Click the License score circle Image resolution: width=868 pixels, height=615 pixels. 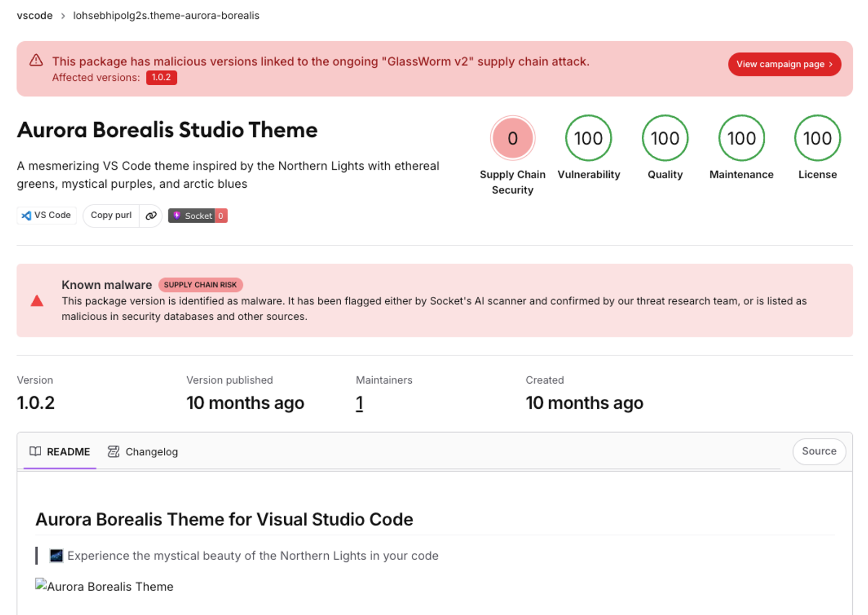(x=818, y=138)
